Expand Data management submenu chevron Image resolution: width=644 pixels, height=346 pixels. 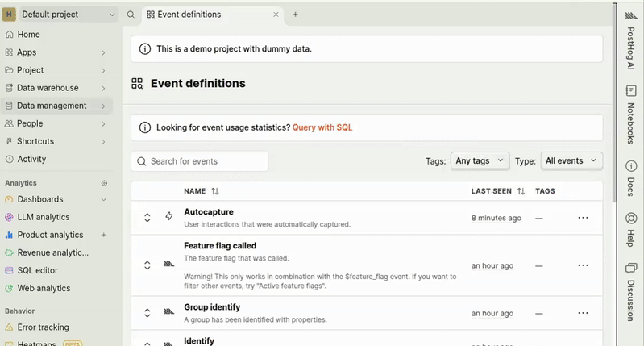pyautogui.click(x=103, y=106)
